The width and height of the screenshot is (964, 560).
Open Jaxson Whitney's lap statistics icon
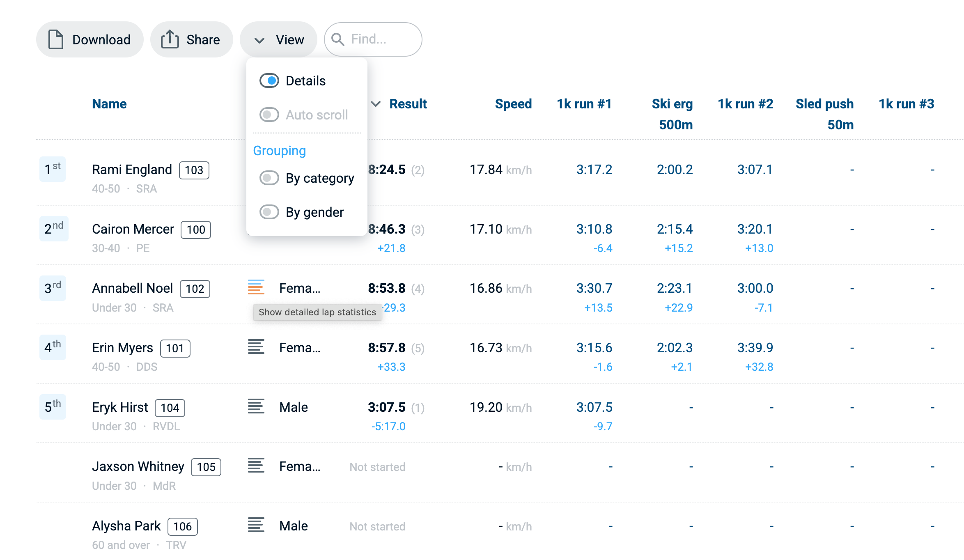point(256,466)
